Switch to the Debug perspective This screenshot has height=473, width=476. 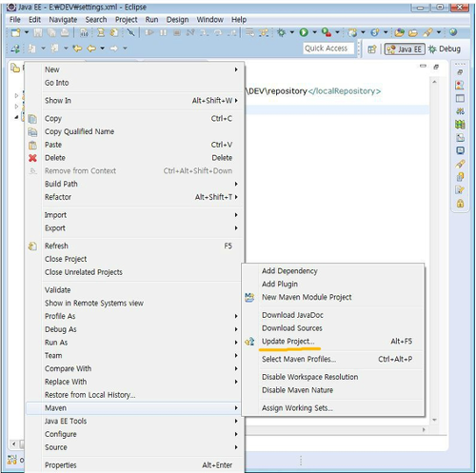coord(445,49)
